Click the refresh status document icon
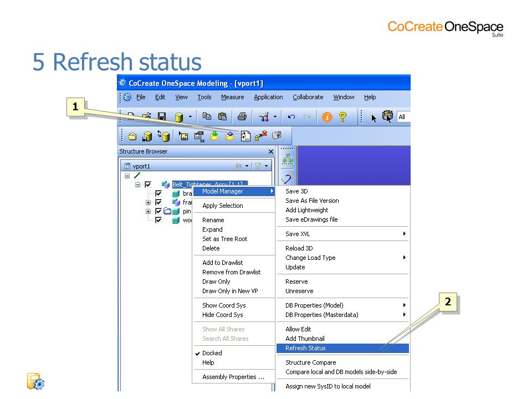This screenshot has height=399, width=532. 245,136
